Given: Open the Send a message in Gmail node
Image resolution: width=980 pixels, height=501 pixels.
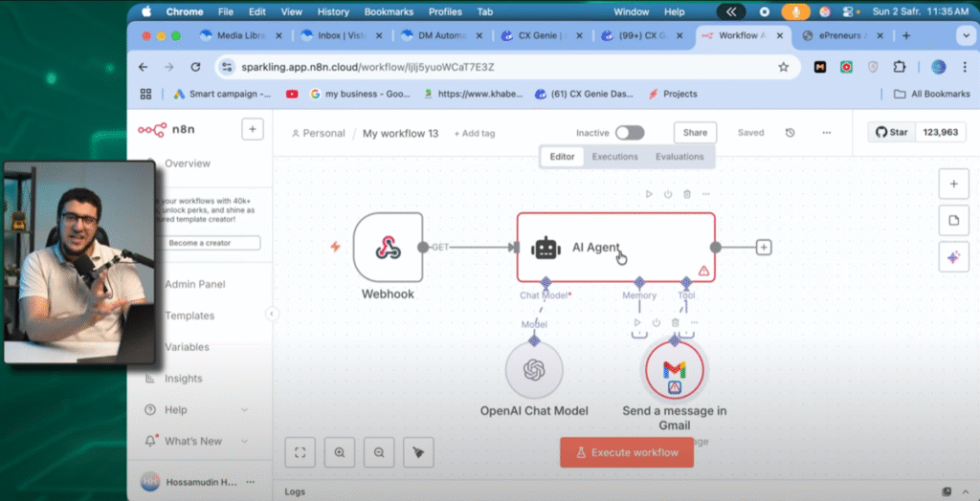Looking at the screenshot, I should [675, 370].
